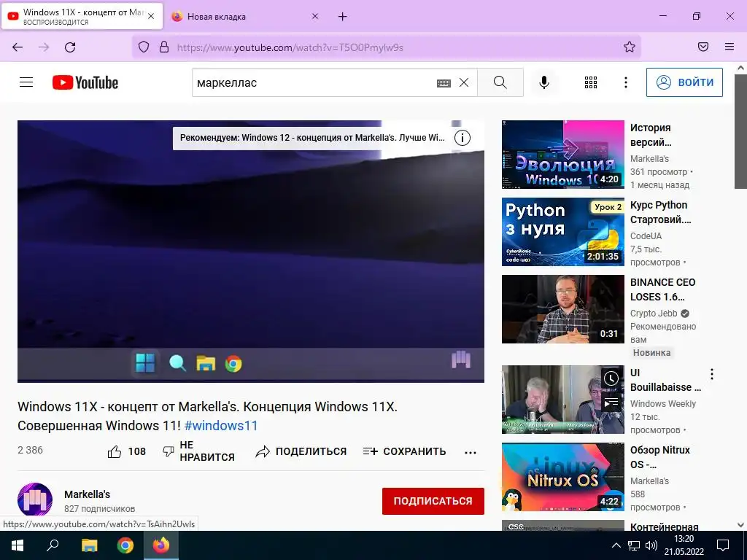Viewport: 747px width, 560px height.
Task: Open tracking protection shield panel
Action: (144, 47)
